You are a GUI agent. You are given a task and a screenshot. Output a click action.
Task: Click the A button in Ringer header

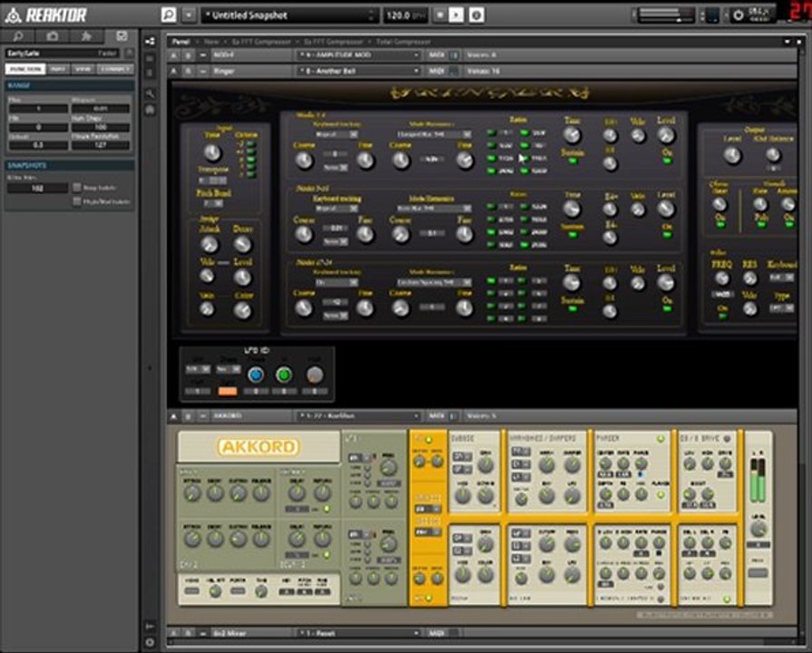(x=174, y=71)
